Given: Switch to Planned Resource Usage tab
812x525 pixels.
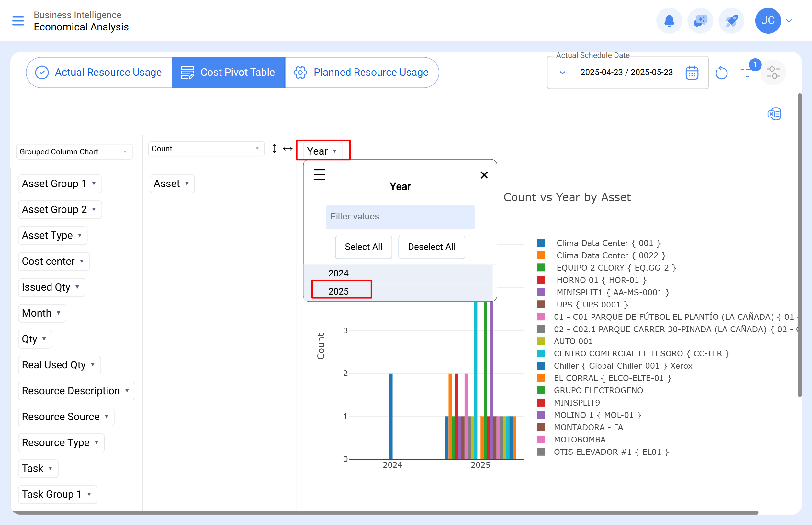Looking at the screenshot, I should click(362, 72).
